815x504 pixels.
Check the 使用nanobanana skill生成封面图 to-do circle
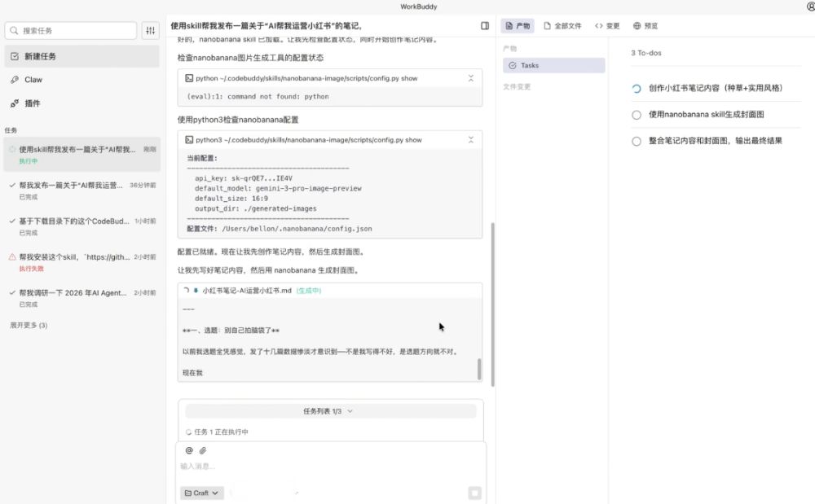click(637, 115)
